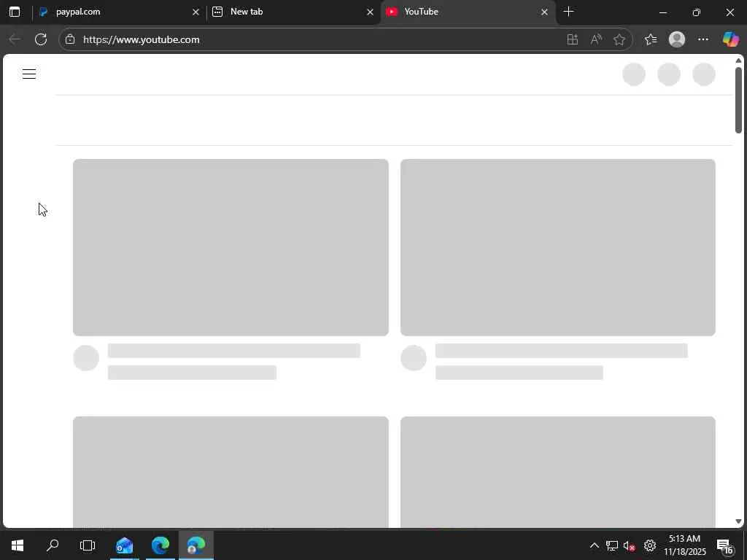
Task: Click the scrollbar down arrow
Action: [738, 521]
